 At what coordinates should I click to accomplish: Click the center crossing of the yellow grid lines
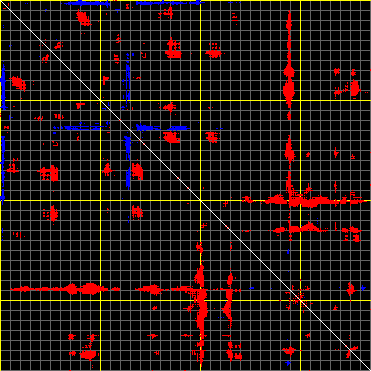point(200,200)
